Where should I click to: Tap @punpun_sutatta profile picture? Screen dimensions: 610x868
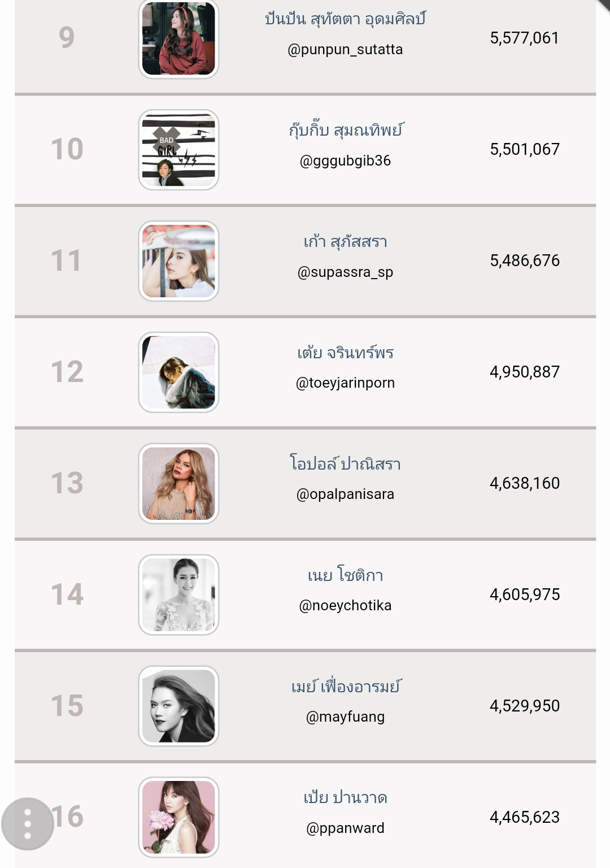pos(178,38)
